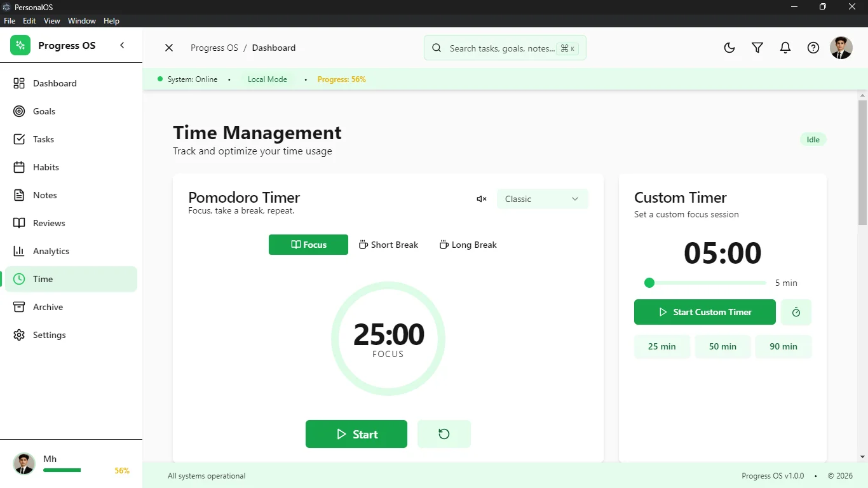This screenshot has width=868, height=488.
Task: Open Reviews from the sidebar
Action: coord(71,223)
